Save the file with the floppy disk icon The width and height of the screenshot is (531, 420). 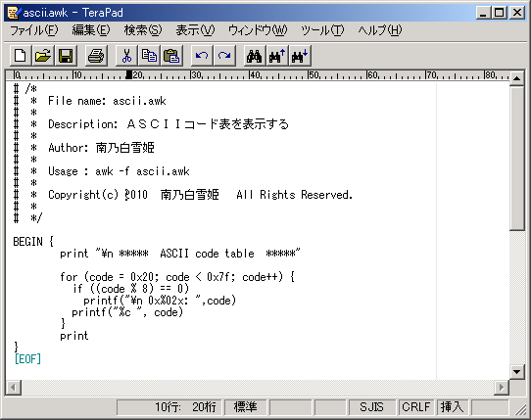66,56
